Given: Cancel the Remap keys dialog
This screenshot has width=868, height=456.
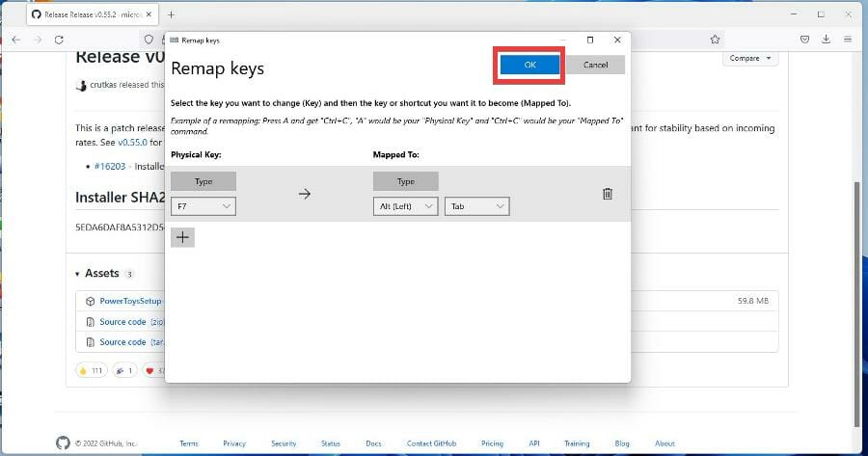Looking at the screenshot, I should click(x=595, y=65).
